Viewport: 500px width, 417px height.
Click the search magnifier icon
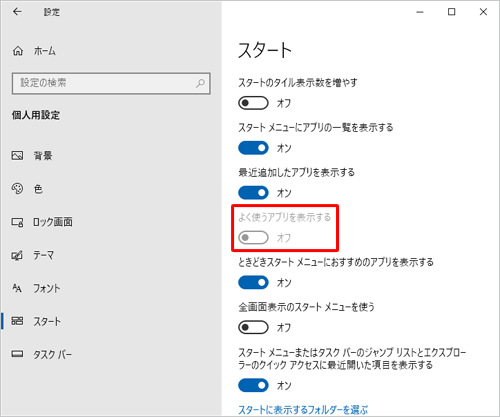coord(200,83)
